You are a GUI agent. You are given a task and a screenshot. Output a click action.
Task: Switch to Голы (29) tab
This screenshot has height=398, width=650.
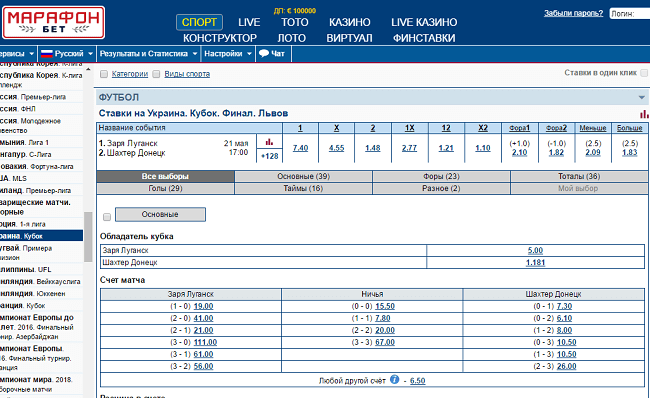pos(165,188)
